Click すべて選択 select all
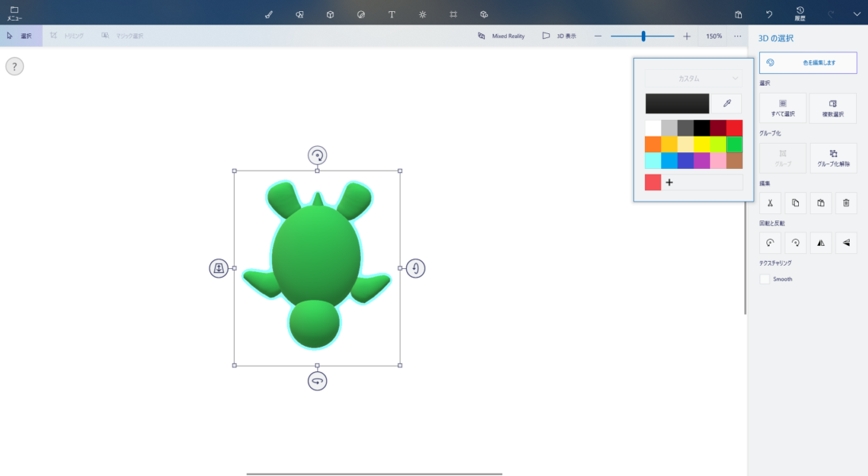868x476 pixels. coord(783,108)
